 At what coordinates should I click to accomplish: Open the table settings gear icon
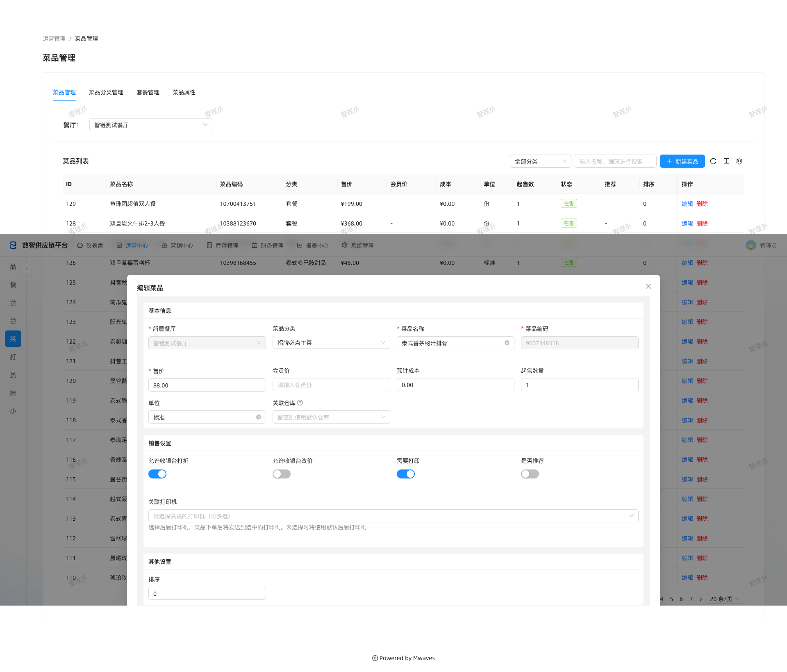click(x=739, y=161)
